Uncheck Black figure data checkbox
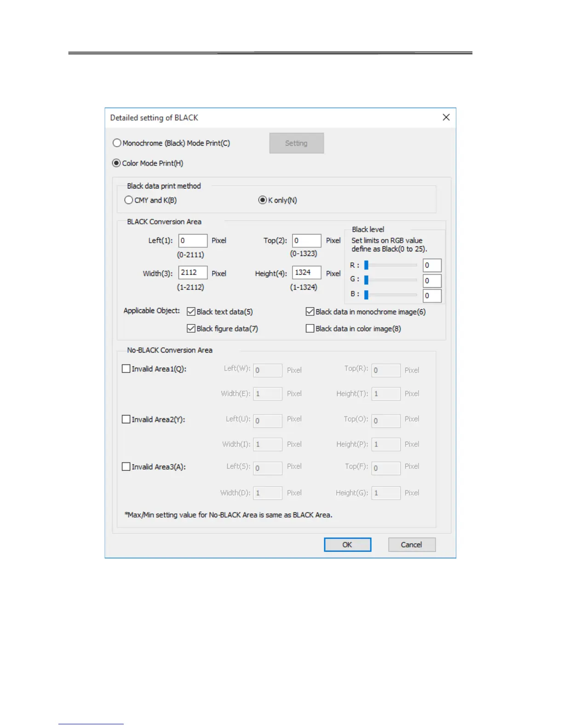Screen dimensions: 563x728 (x=191, y=329)
